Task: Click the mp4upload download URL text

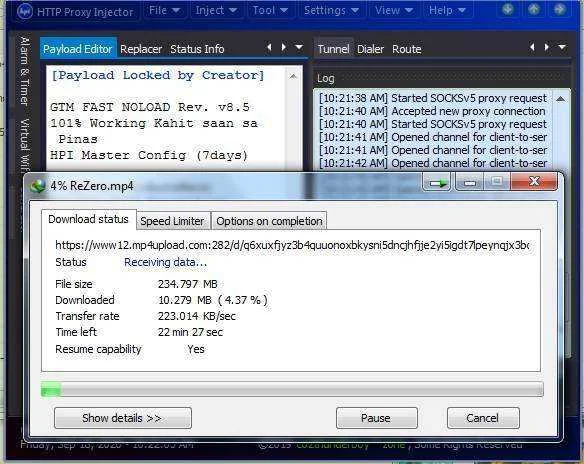Action: click(x=292, y=245)
